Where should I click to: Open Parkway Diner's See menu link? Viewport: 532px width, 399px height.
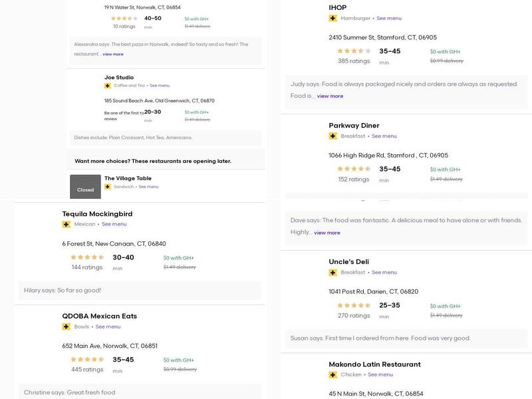384,136
